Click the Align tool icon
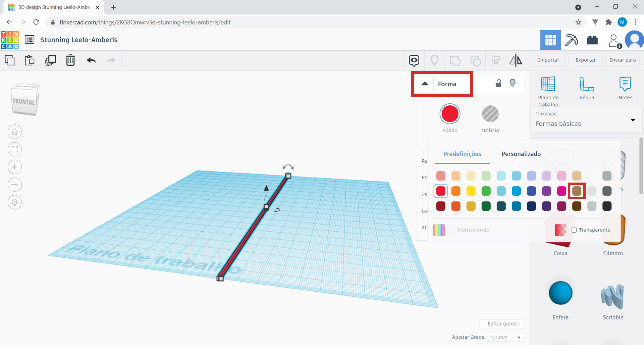Image resolution: width=644 pixels, height=345 pixels. [x=496, y=60]
